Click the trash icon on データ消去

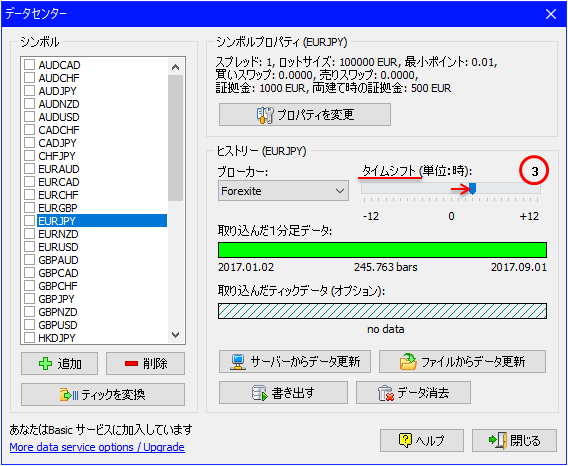pyautogui.click(x=386, y=393)
